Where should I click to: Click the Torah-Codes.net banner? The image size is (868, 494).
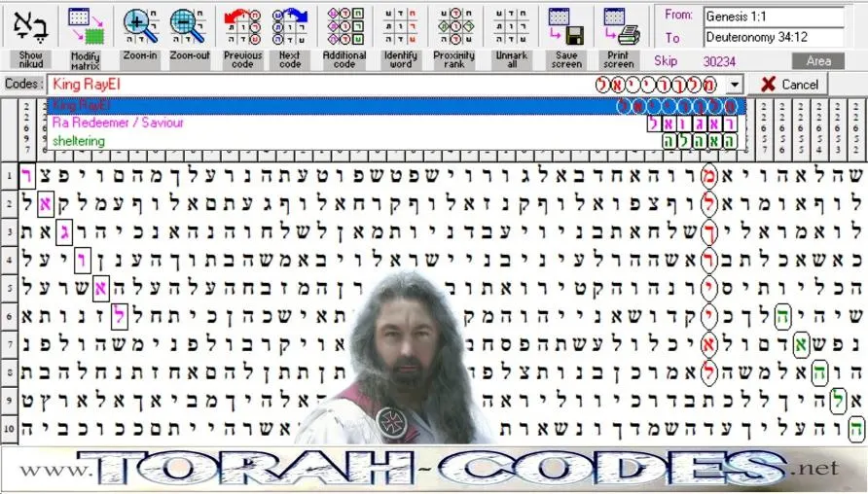(433, 469)
